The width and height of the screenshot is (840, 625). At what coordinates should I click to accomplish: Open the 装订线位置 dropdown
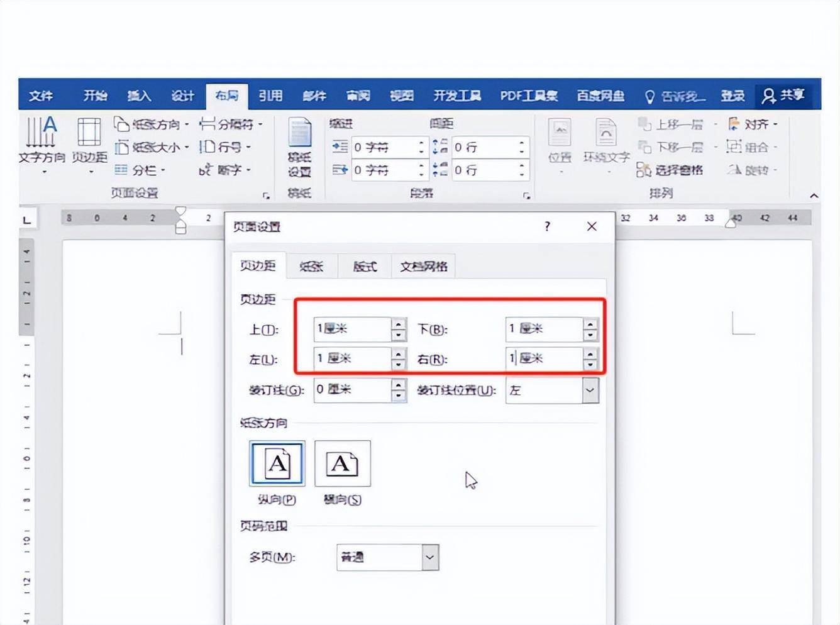[590, 390]
